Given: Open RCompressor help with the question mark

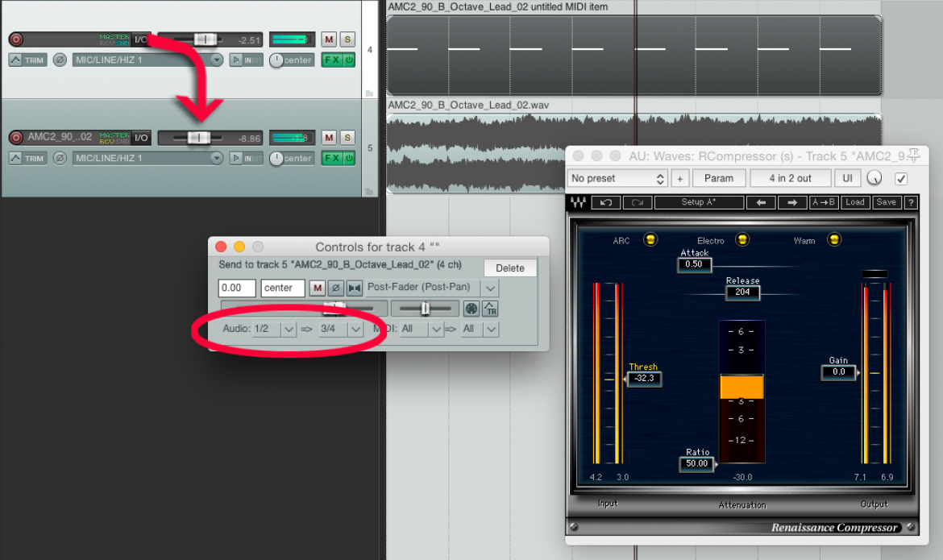Looking at the screenshot, I should [x=911, y=203].
